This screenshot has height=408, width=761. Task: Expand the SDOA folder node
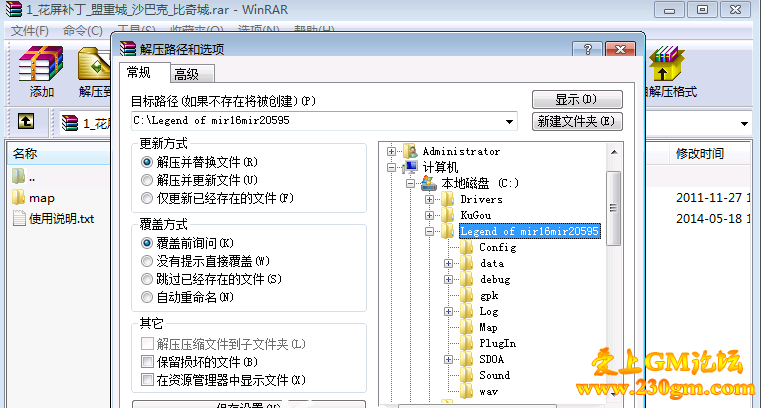coord(448,359)
